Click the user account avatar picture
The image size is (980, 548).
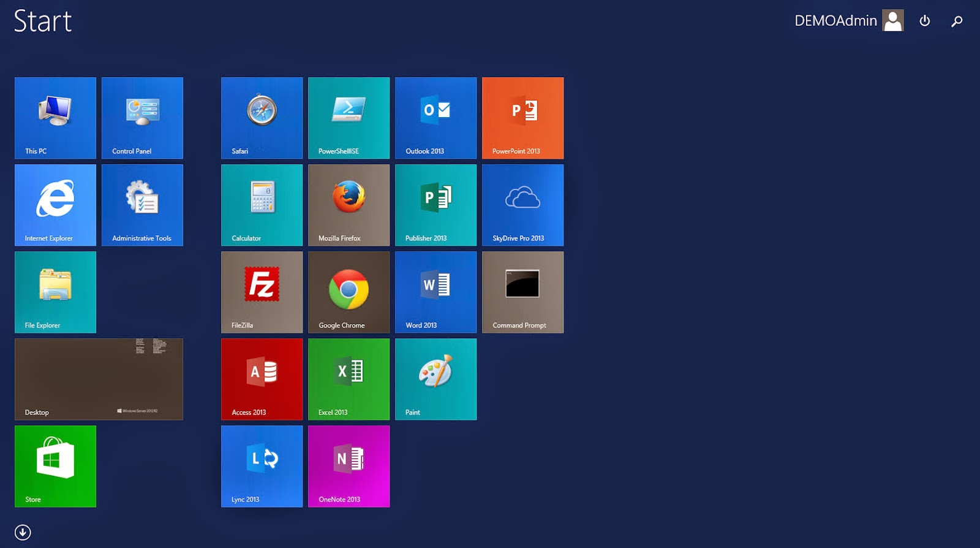pyautogui.click(x=893, y=20)
